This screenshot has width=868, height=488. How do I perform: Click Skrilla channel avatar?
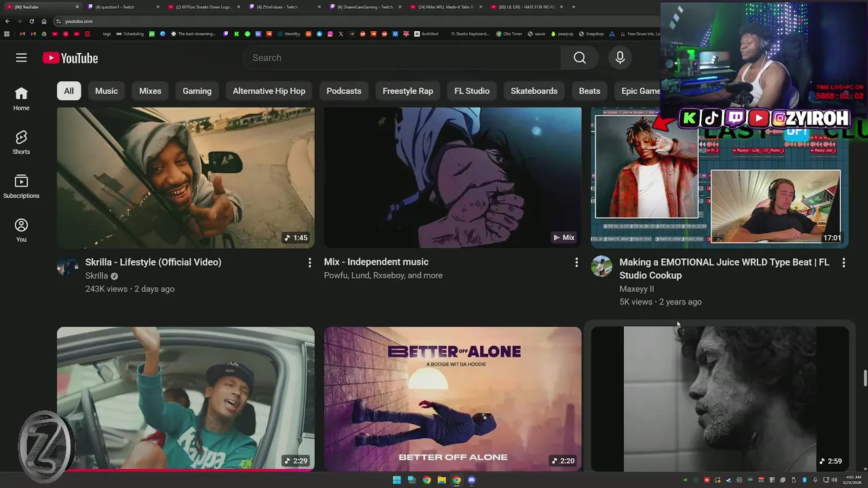pos(68,266)
